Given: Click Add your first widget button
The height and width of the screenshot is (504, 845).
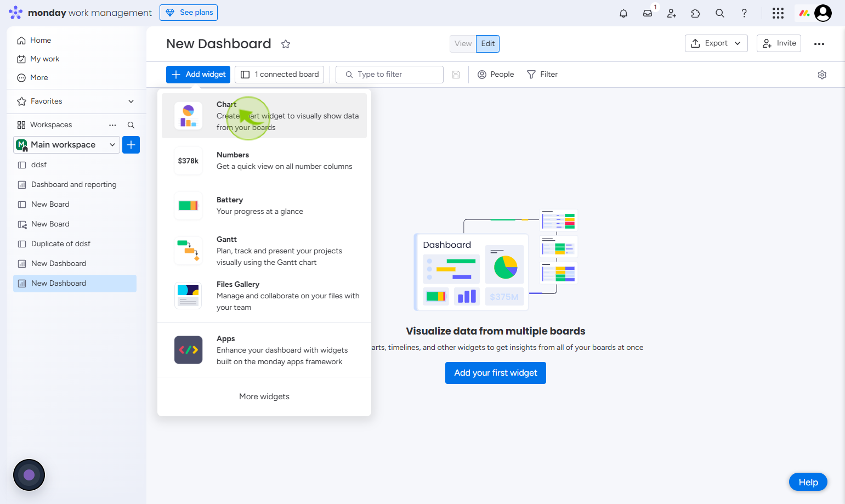Looking at the screenshot, I should click(x=496, y=373).
